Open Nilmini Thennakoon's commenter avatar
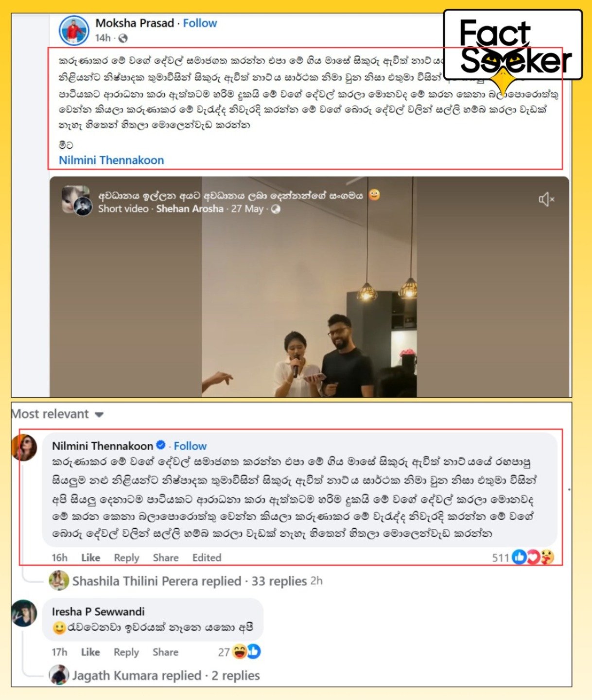The image size is (592, 700). 24,447
